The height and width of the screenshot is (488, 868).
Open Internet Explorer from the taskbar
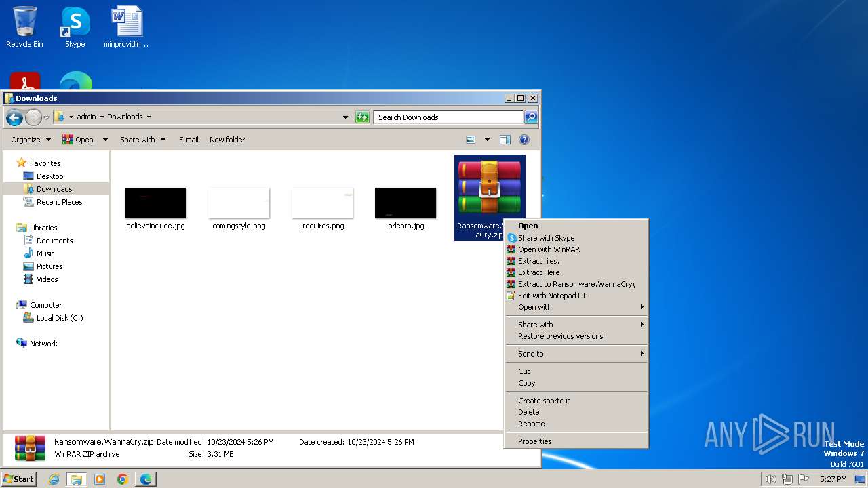54,479
